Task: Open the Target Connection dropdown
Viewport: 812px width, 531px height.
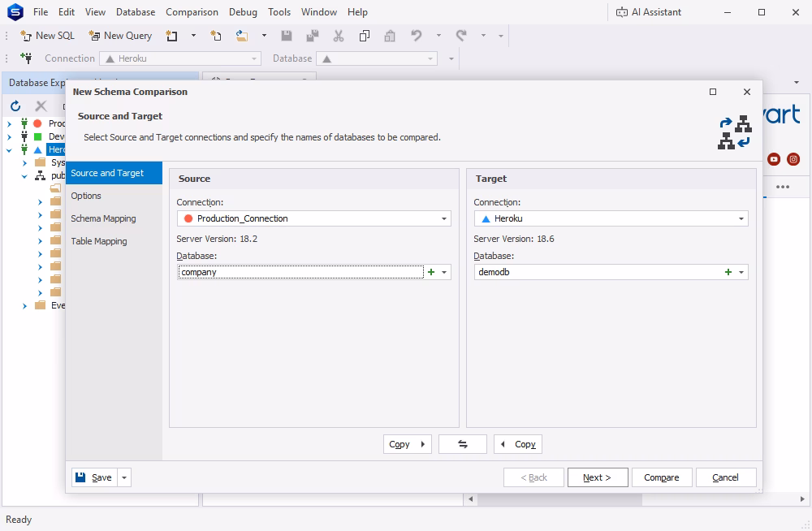Action: tap(741, 218)
